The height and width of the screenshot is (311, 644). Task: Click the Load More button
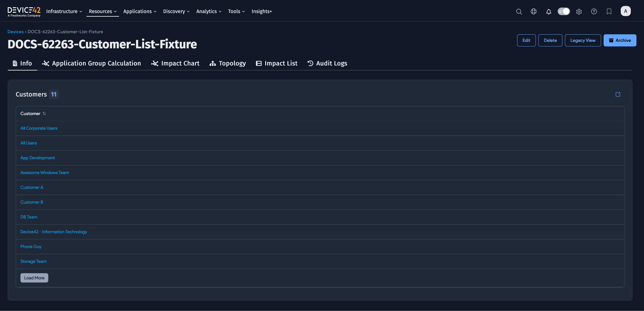tap(34, 278)
